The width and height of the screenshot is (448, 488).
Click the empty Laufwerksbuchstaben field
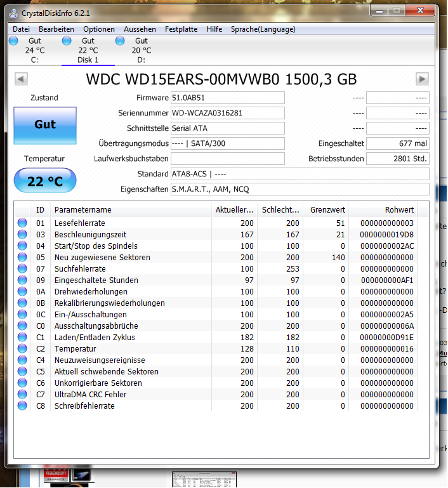click(x=227, y=159)
